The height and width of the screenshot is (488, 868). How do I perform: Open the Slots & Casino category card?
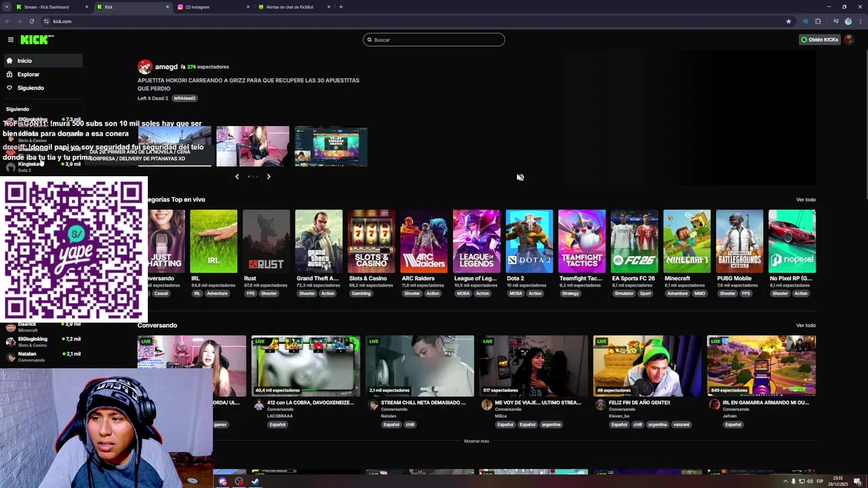click(x=371, y=241)
